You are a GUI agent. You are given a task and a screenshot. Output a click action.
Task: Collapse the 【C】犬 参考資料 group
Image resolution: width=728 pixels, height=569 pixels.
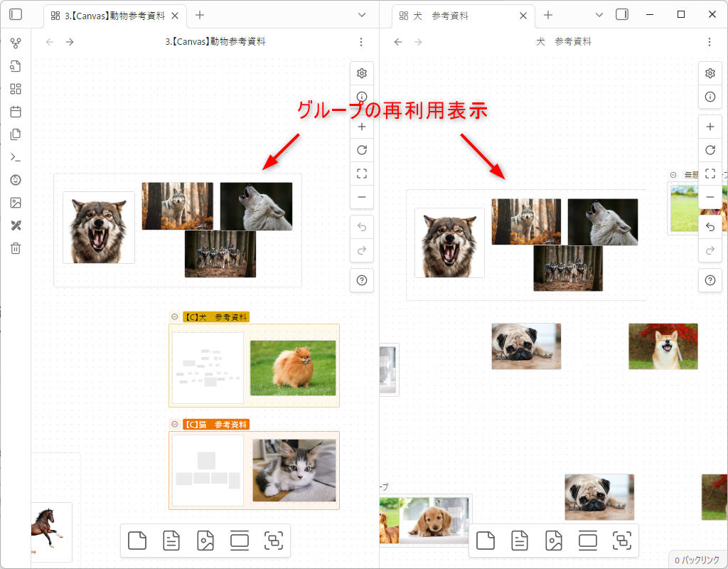click(x=174, y=317)
